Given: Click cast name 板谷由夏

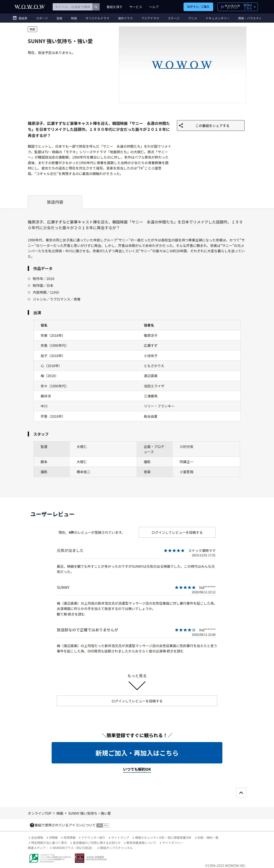Looking at the screenshot, I should tap(150, 416).
